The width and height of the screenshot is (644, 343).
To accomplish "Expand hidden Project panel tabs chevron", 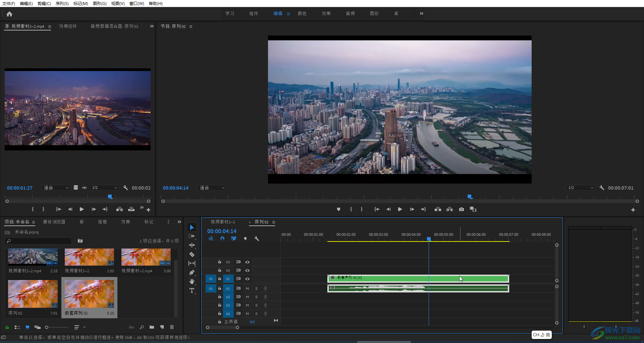I will click(x=179, y=222).
